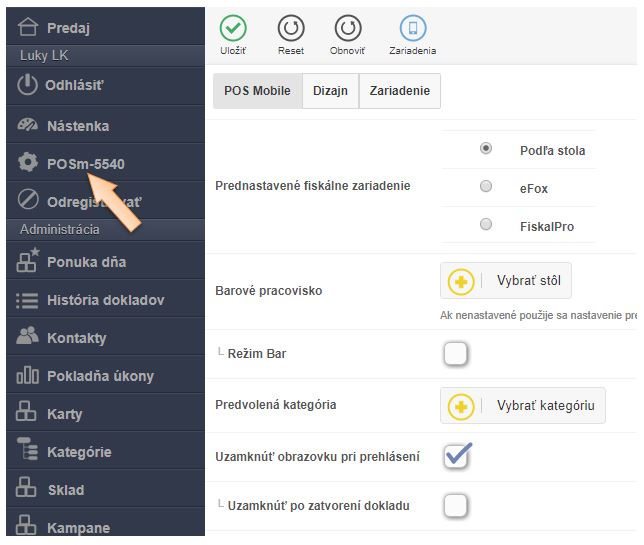The image size is (644, 545).
Task: Open Kontakty in the sidebar
Action: [x=76, y=338]
